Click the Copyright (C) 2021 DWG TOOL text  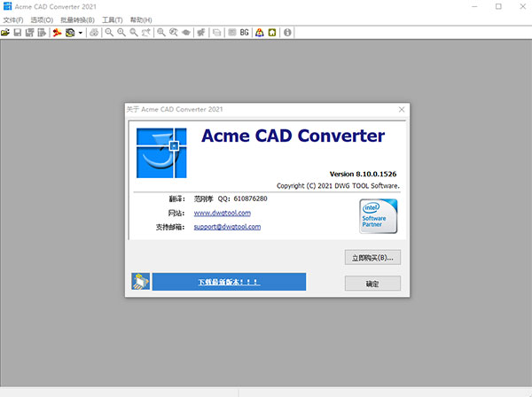pos(338,186)
